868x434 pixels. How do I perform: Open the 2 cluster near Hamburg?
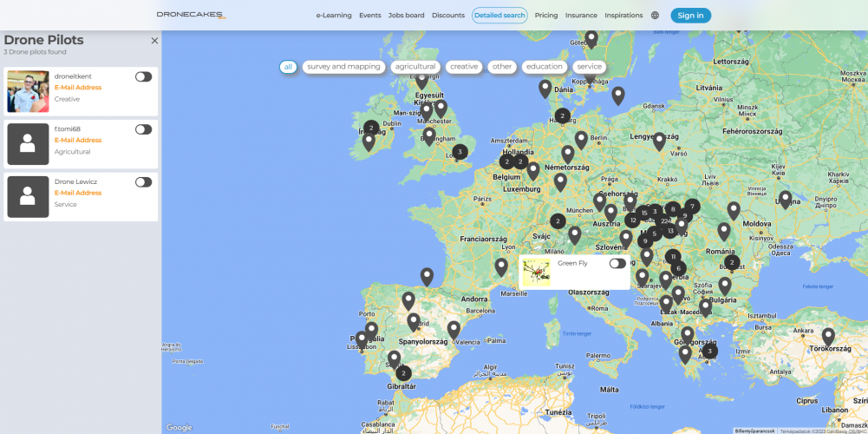click(563, 115)
